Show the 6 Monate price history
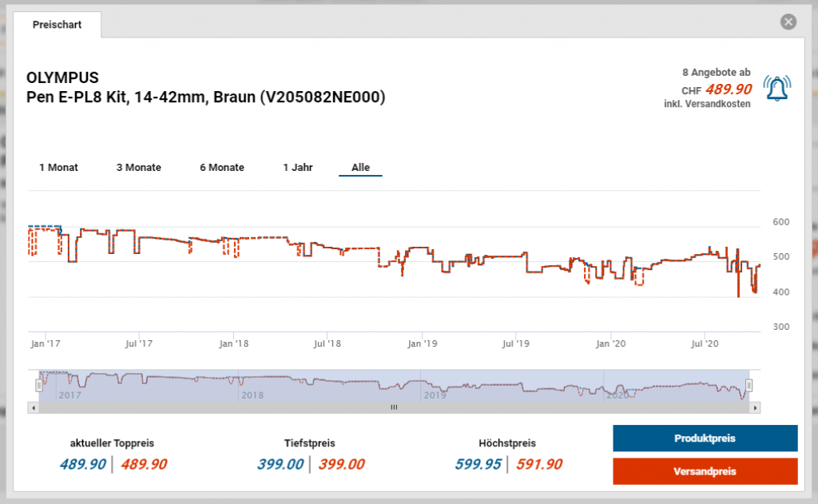The height and width of the screenshot is (504, 818). tap(222, 168)
